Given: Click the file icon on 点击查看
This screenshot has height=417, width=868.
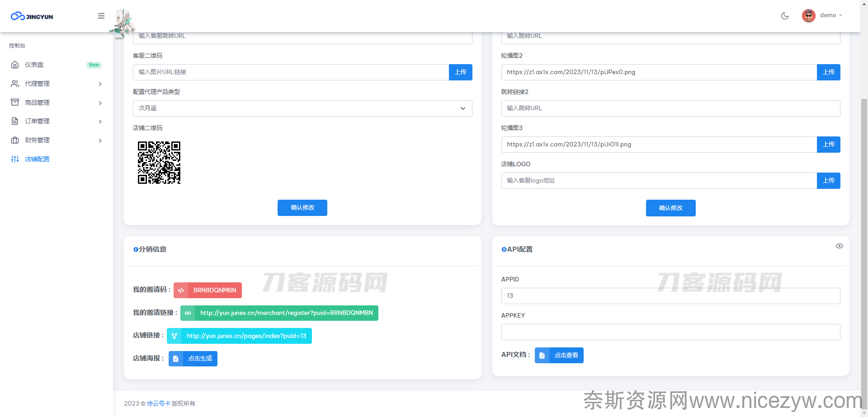Looking at the screenshot, I should pyautogui.click(x=542, y=355).
